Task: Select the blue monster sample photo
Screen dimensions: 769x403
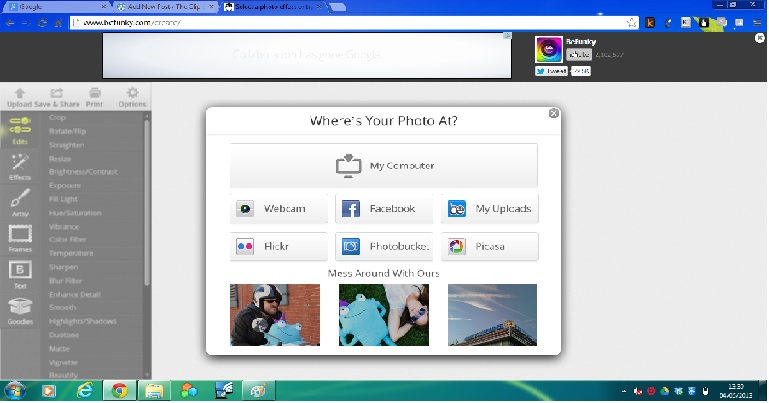Action: pyautogui.click(x=383, y=314)
